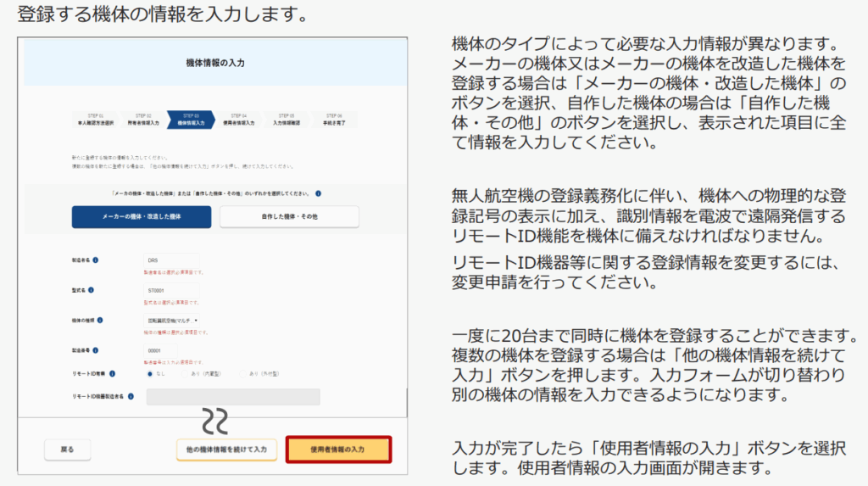Click 型式名 field containing ST0001

[171, 290]
